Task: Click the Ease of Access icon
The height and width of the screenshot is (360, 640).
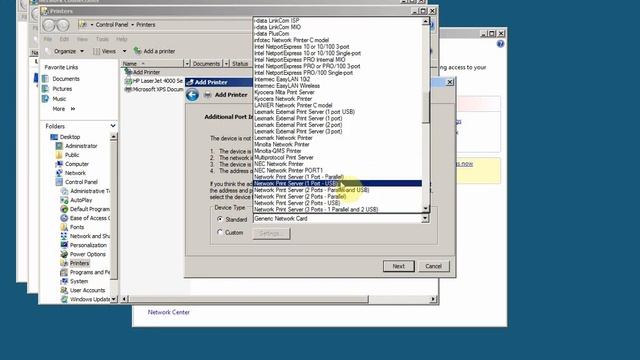Action: pos(64,218)
